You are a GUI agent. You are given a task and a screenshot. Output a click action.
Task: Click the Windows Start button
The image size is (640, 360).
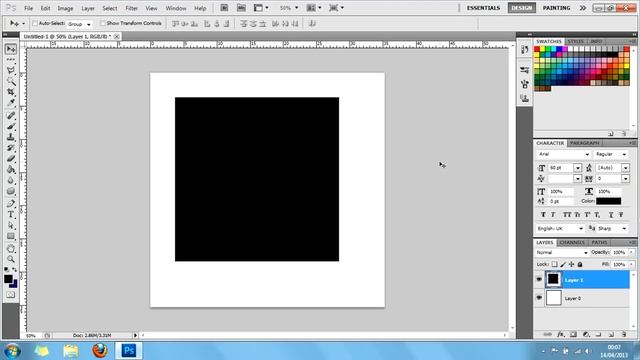12,351
